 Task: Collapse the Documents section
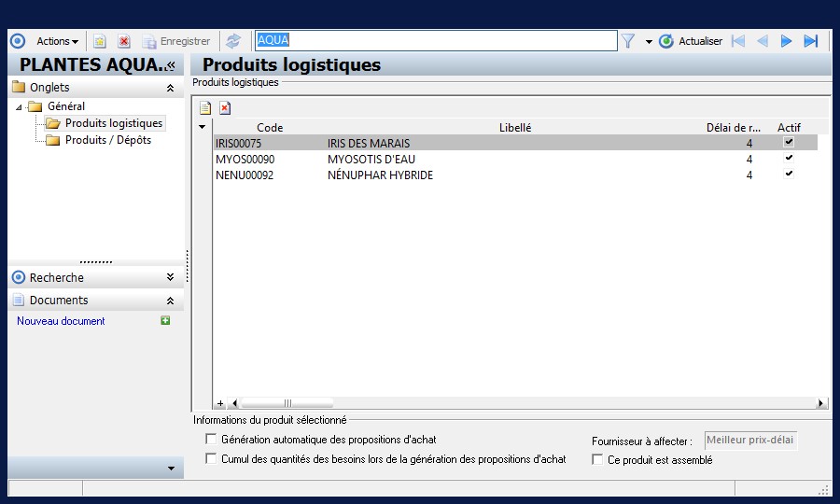(170, 301)
